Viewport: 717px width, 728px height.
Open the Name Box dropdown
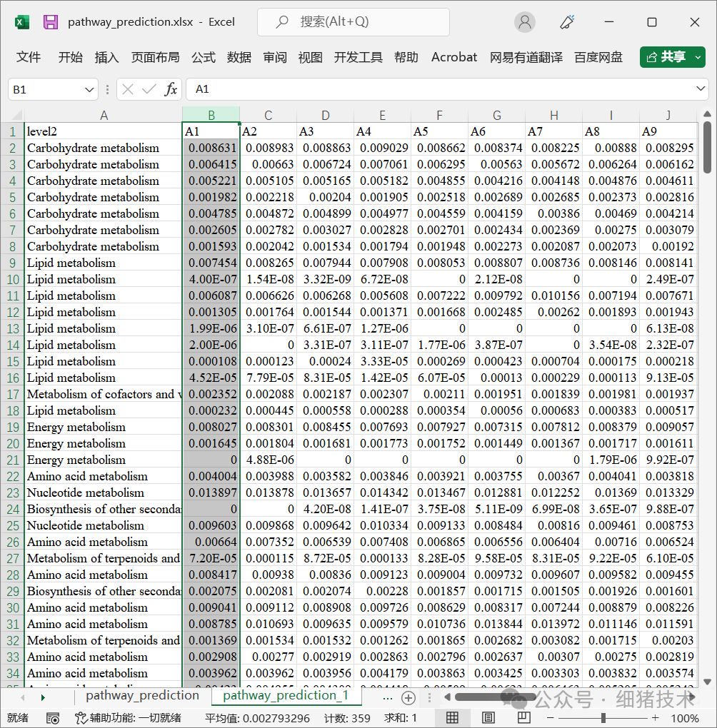pyautogui.click(x=89, y=90)
